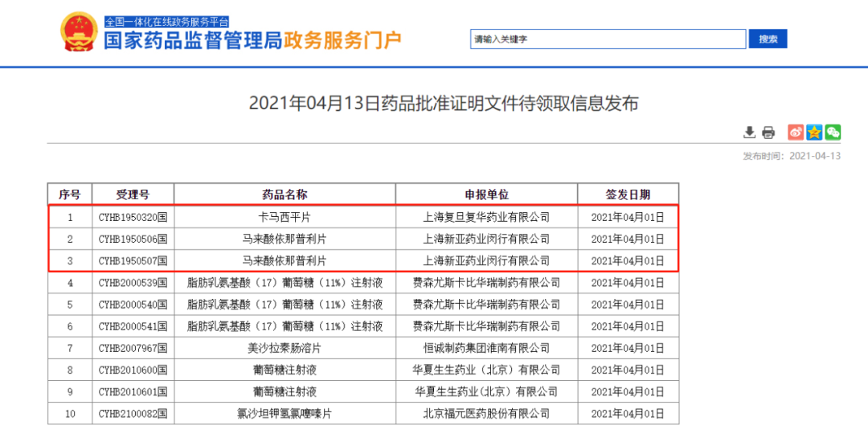Viewport: 868px width, 446px height.
Task: Click 费森尤斯卡比华瑞制药有限公司 in row 6
Action: 486,326
